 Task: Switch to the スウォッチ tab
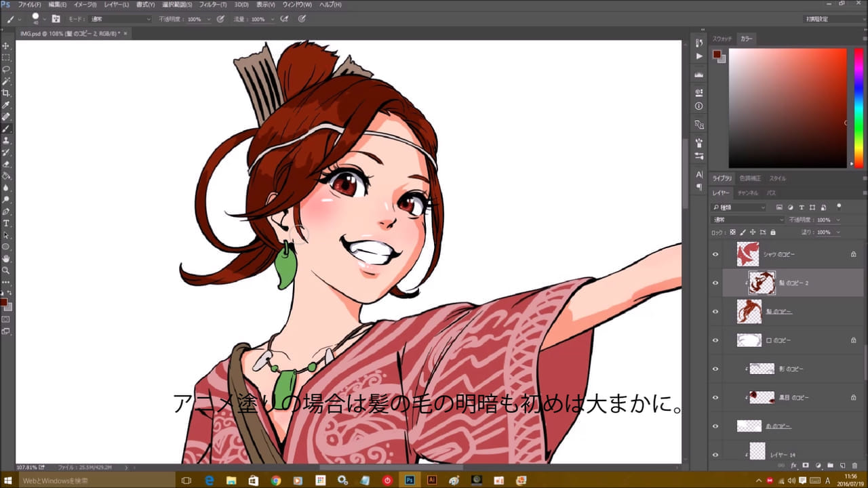[x=722, y=39]
